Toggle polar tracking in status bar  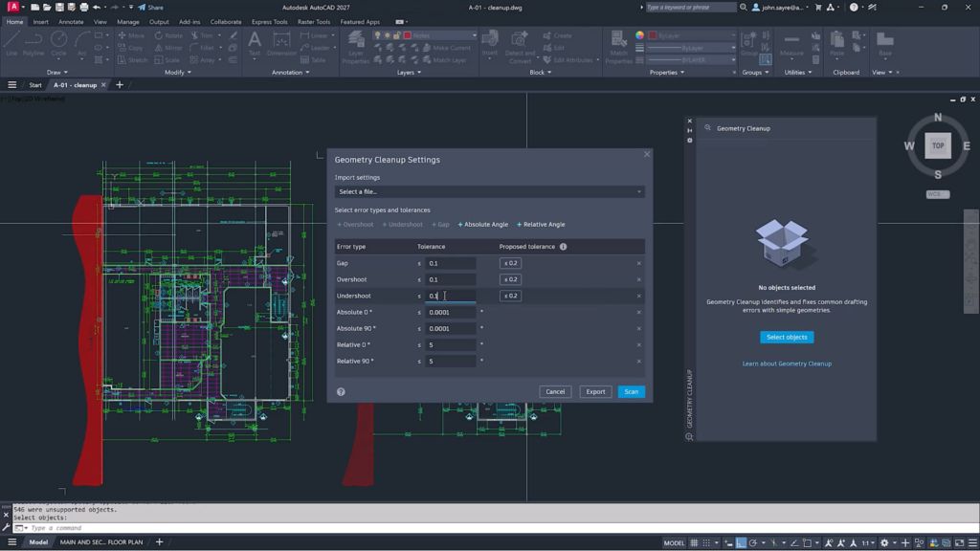click(753, 543)
